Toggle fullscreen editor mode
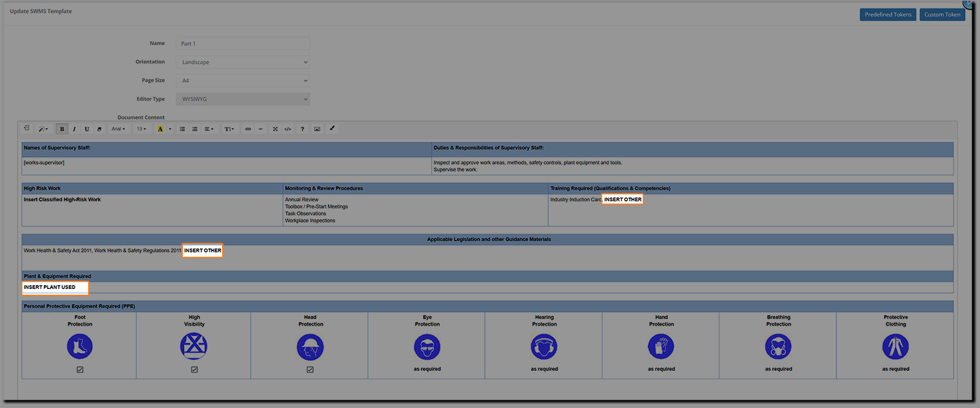 click(275, 129)
